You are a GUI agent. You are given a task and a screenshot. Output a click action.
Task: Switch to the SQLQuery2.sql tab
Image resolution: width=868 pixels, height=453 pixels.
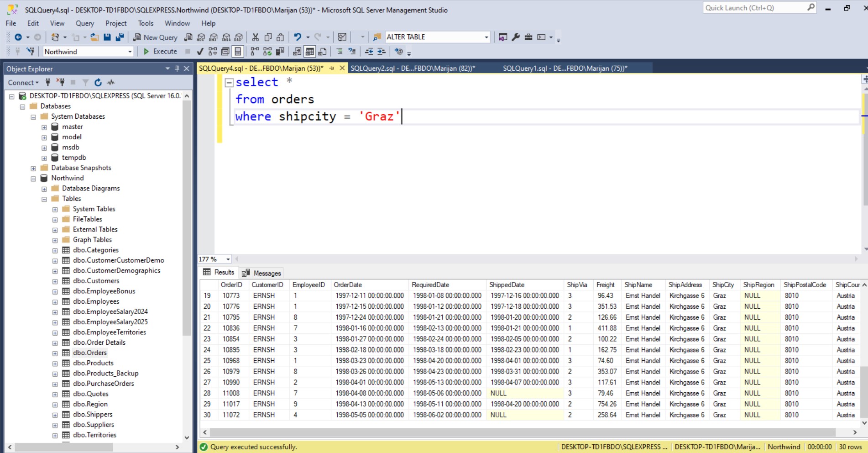(413, 68)
